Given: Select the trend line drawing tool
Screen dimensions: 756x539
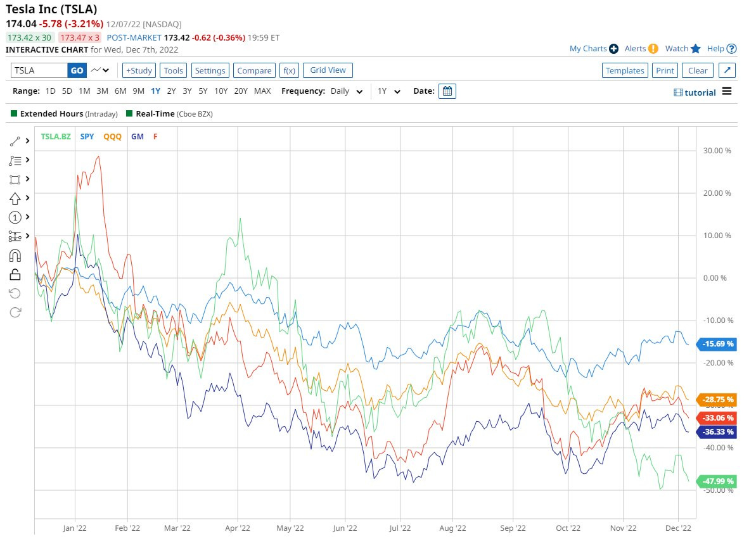Looking at the screenshot, I should pos(15,141).
